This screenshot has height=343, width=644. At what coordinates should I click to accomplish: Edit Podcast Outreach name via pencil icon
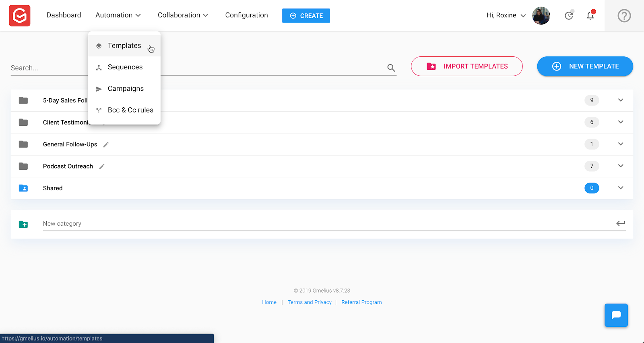[x=102, y=166]
